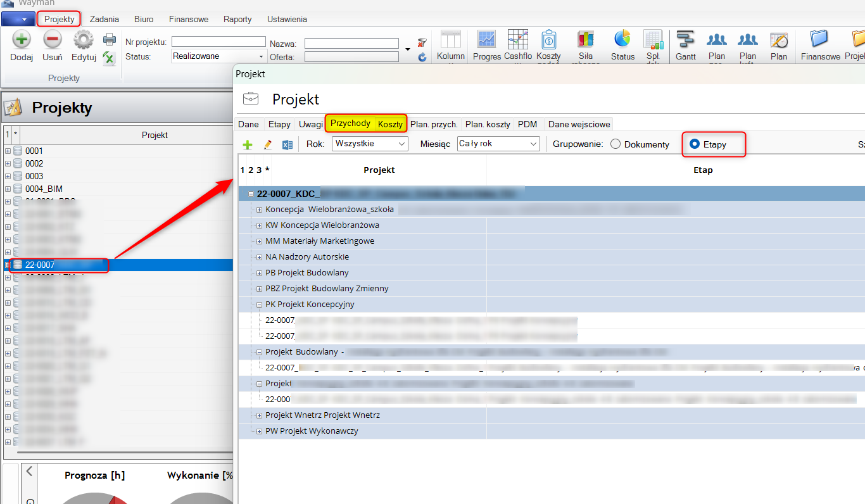Click the printer icon in Projekty group
The image size is (865, 504).
point(110,39)
